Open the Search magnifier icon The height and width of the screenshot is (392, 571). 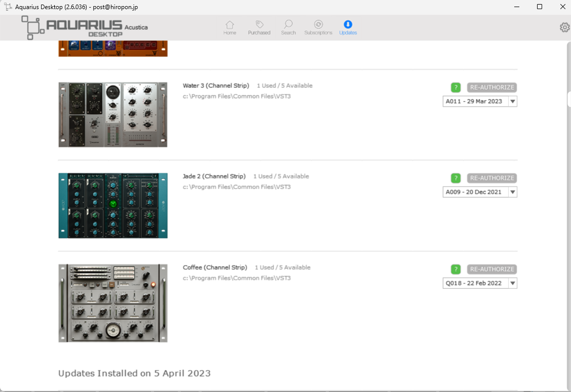click(x=288, y=25)
